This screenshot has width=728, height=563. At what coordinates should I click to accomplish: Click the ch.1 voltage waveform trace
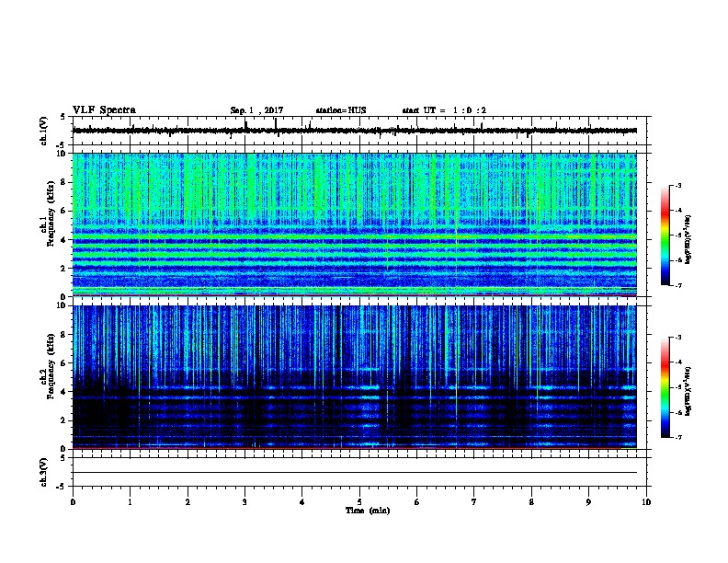[x=355, y=131]
